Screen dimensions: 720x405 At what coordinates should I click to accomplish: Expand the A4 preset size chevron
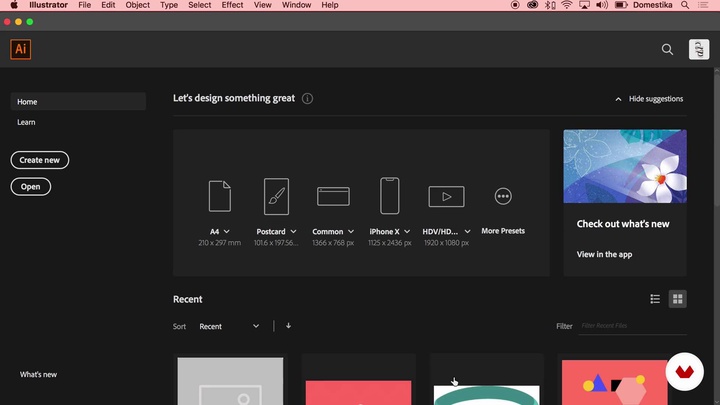[x=227, y=232]
